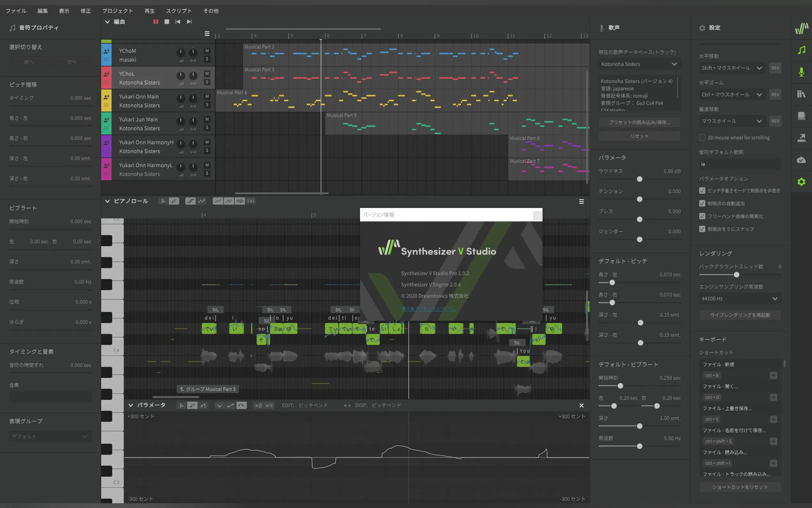812x508 pixels.
Task: Toggle the waveform display icon in the piano roll
Action: 240,201
